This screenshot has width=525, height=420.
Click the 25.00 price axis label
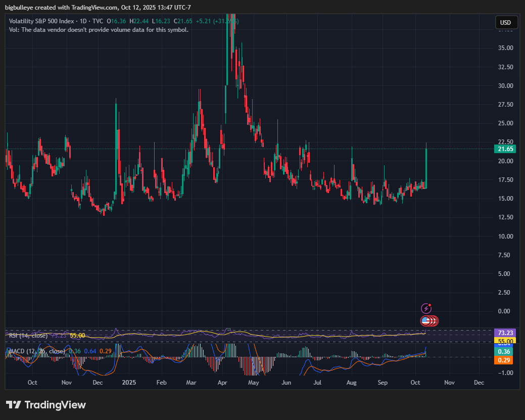coord(506,123)
